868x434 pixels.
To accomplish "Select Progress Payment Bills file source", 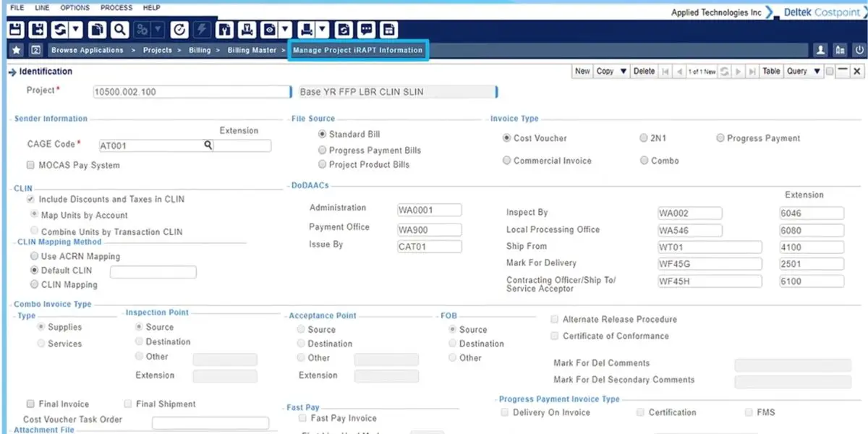I will click(x=323, y=150).
